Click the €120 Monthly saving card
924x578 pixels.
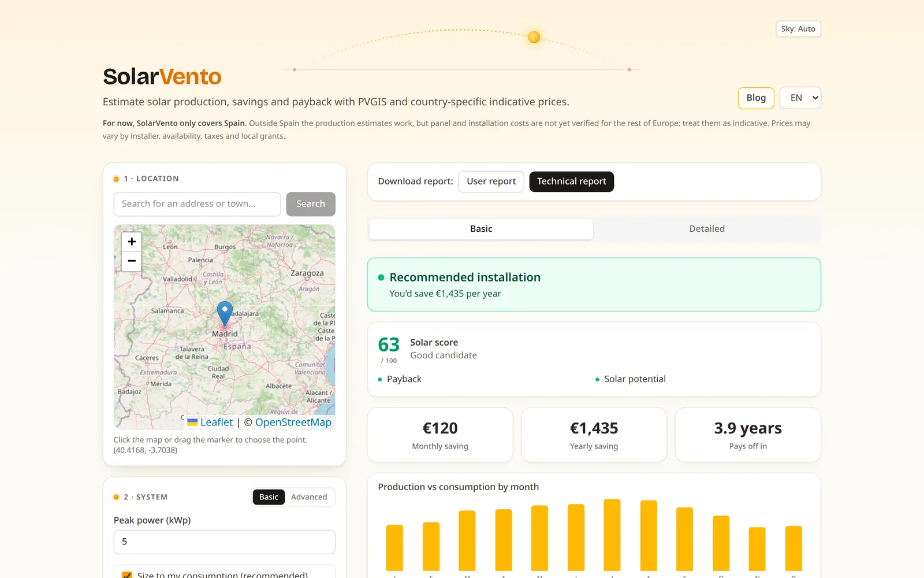tap(440, 435)
